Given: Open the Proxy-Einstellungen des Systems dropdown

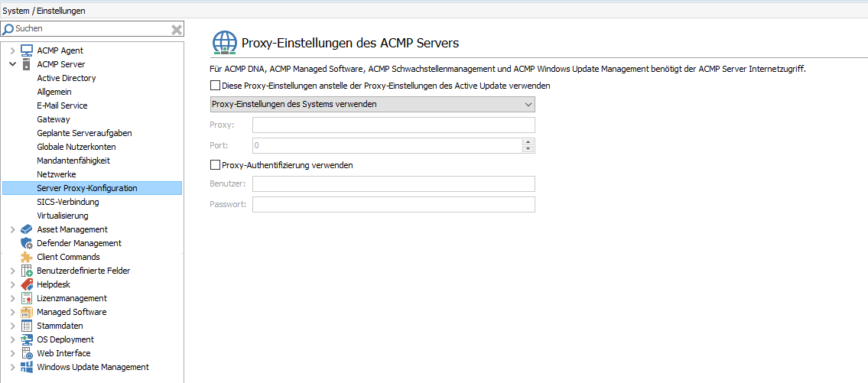Looking at the screenshot, I should coord(372,104).
